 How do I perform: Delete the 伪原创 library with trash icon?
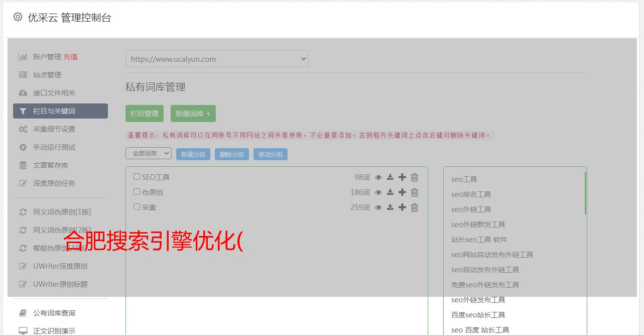415,192
